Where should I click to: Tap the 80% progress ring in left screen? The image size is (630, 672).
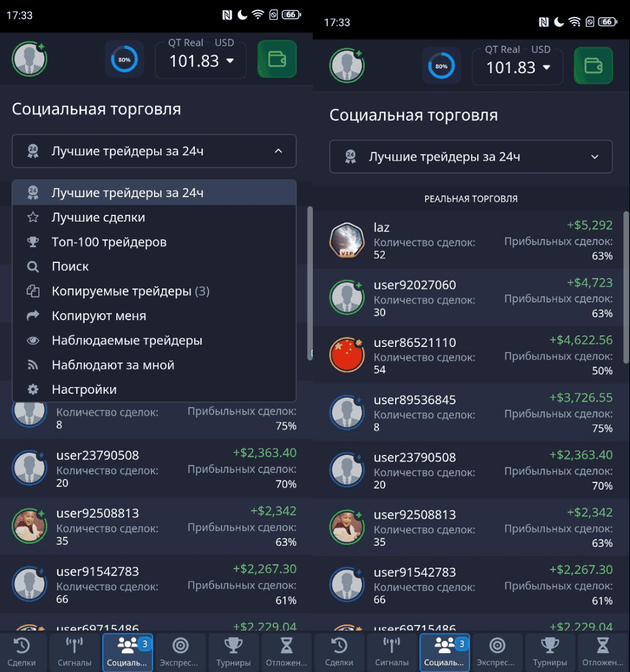pos(124,60)
